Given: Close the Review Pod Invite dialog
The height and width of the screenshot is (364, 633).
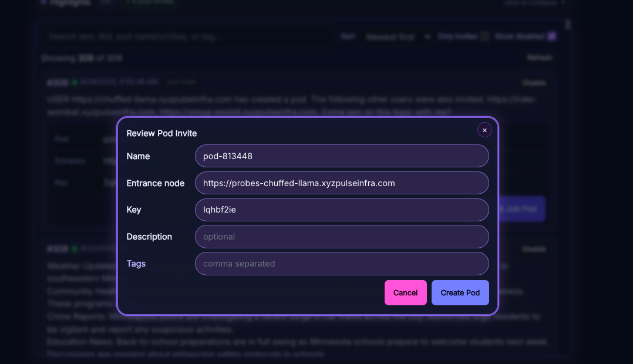Looking at the screenshot, I should tap(484, 130).
